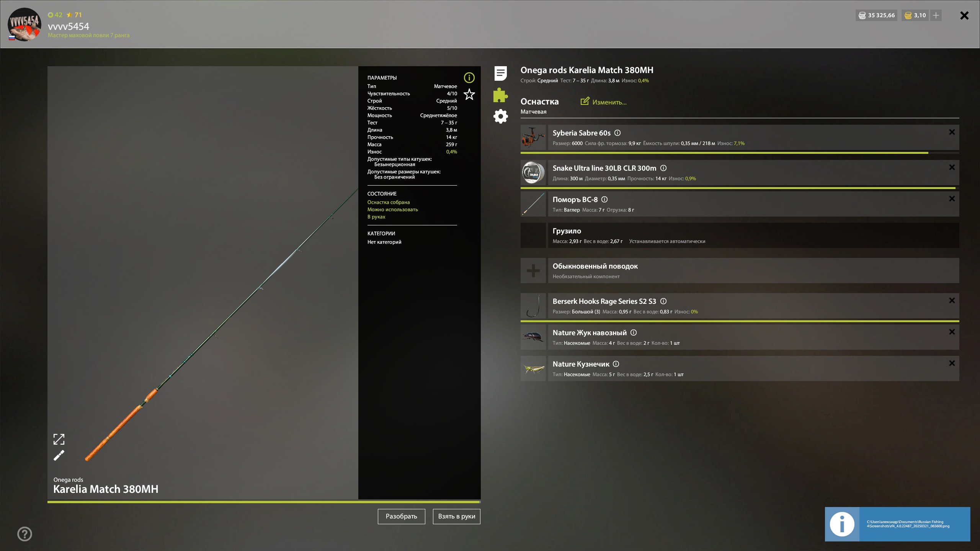Show info for Nature Кузнечик bait
The width and height of the screenshot is (980, 551).
point(616,364)
